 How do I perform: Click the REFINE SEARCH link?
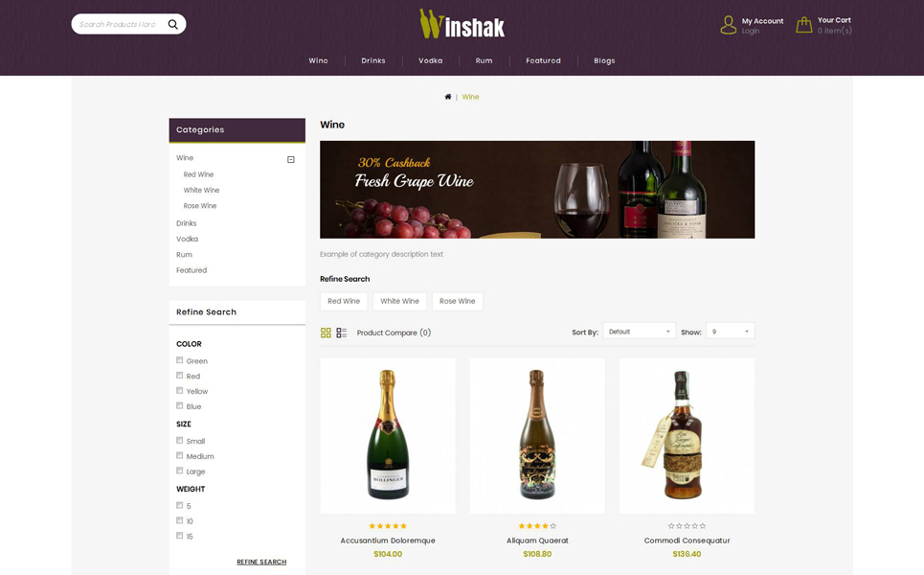point(261,562)
